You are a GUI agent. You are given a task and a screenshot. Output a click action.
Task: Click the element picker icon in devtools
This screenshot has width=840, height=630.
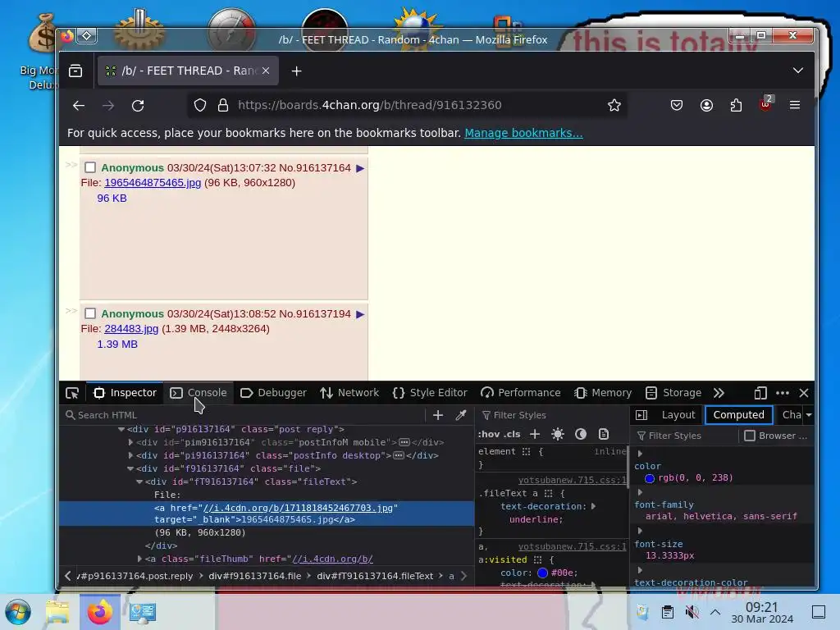(x=72, y=393)
